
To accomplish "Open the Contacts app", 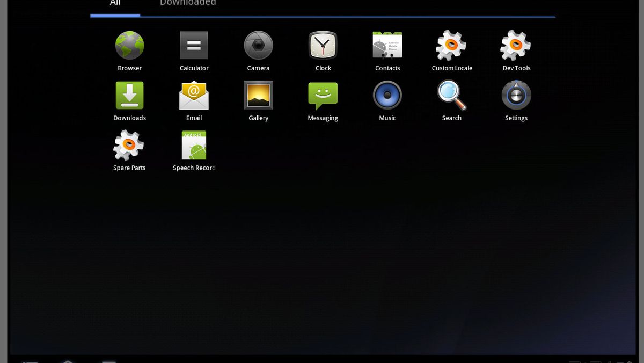I will (x=387, y=45).
